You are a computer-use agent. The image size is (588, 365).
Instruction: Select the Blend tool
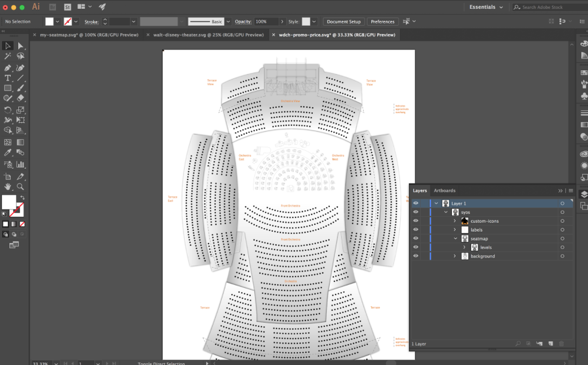[20, 152]
